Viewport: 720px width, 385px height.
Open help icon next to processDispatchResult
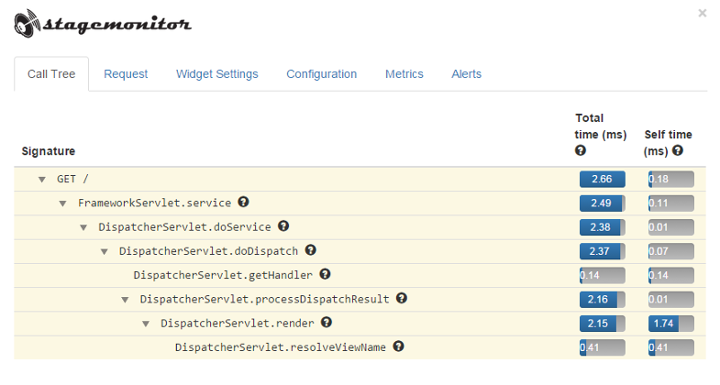click(x=402, y=298)
